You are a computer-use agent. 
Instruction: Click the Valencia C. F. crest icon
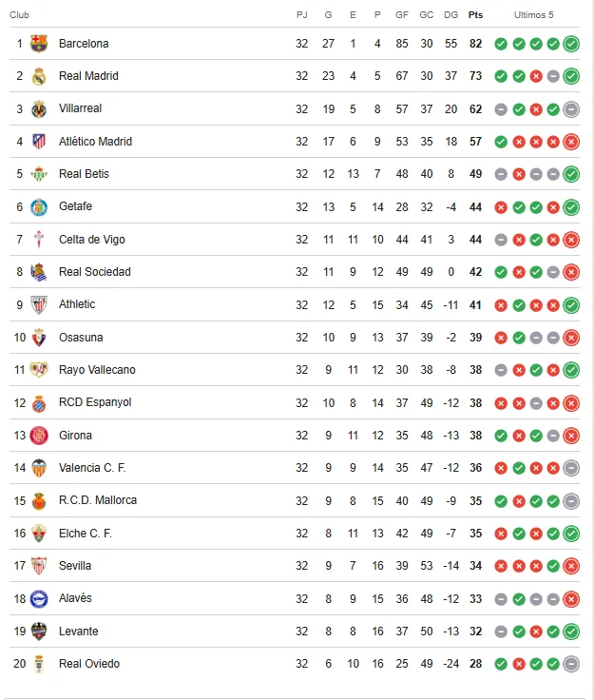click(x=38, y=468)
